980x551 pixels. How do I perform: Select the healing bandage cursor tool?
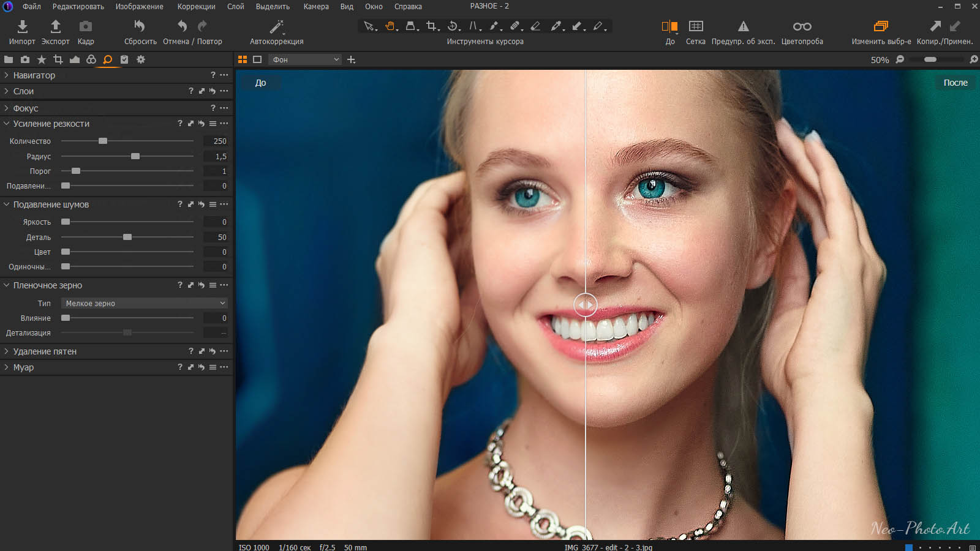(516, 26)
